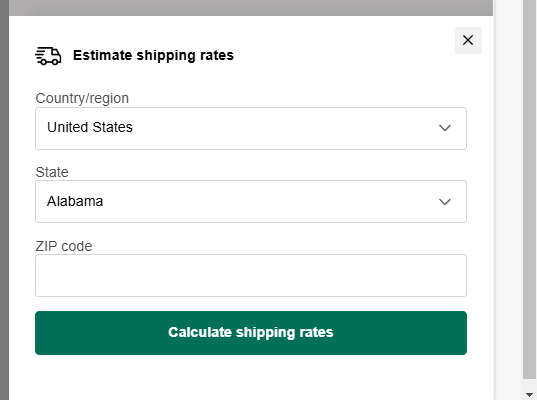Screen dimensions: 537x400
Task: Select the "United States" text in the country box
Action: click(x=90, y=127)
